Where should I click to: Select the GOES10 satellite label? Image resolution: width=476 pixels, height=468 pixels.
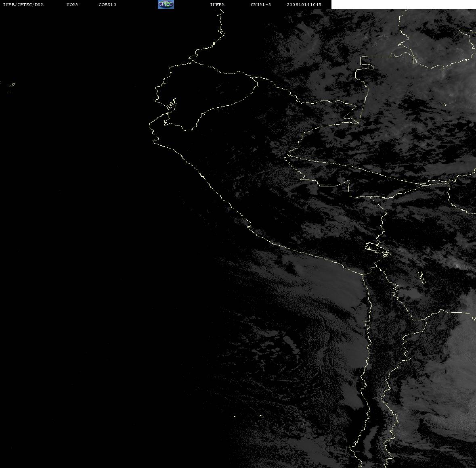pyautogui.click(x=107, y=4)
